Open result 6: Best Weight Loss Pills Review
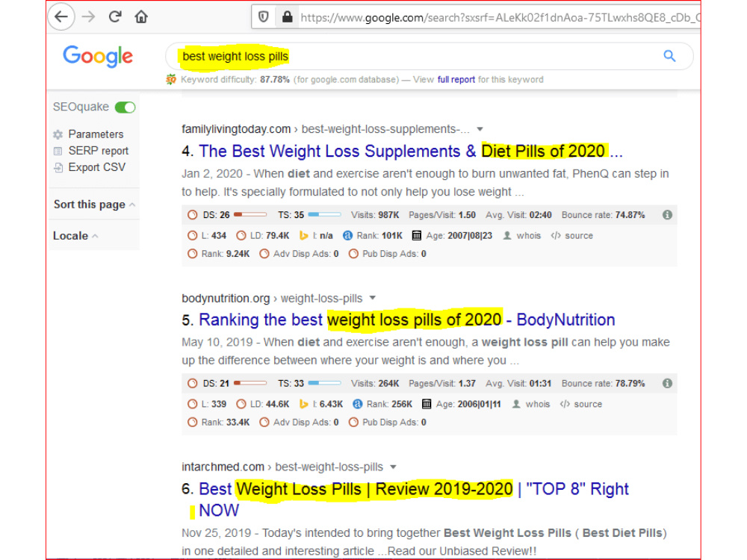 [414, 499]
